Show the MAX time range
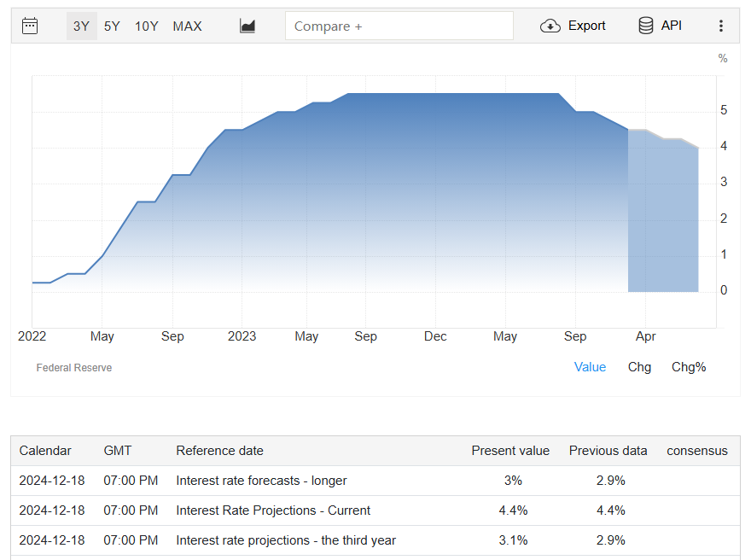 (187, 26)
